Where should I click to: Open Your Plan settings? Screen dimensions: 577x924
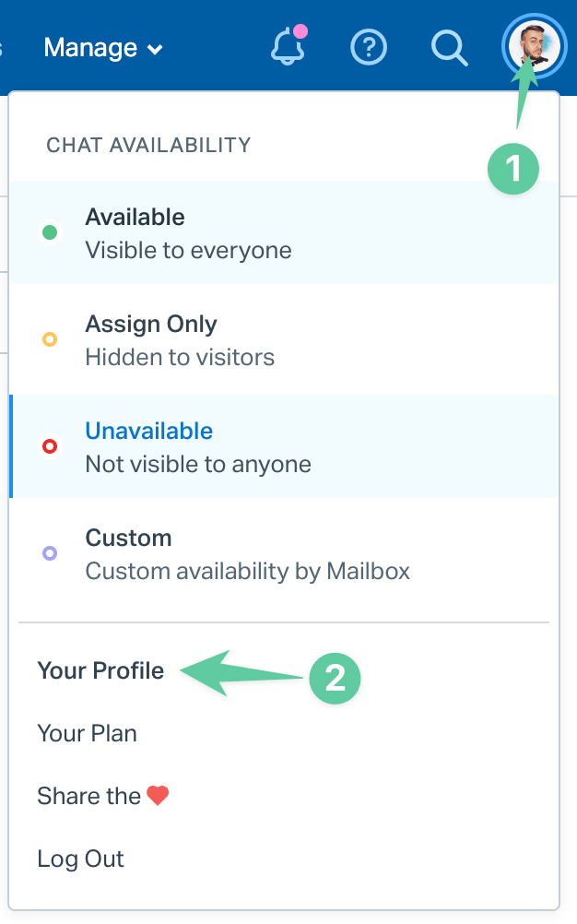coord(87,733)
